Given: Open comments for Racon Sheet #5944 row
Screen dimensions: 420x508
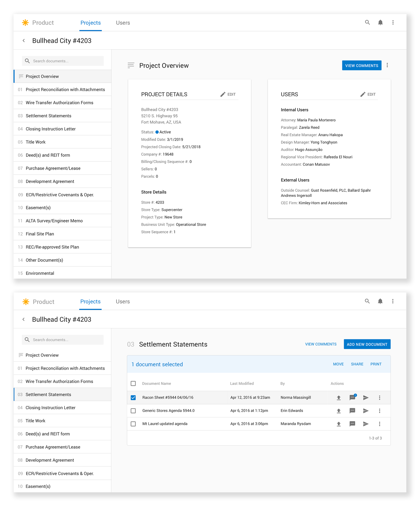Looking at the screenshot, I should [x=352, y=397].
